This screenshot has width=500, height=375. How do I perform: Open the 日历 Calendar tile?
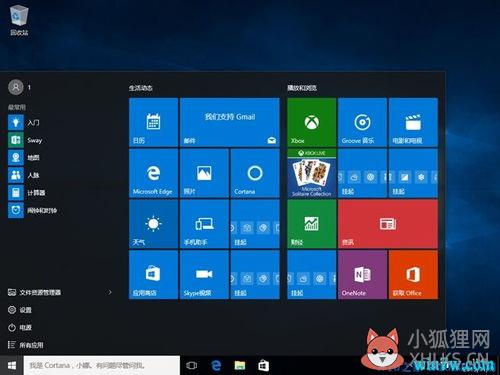tap(153, 122)
